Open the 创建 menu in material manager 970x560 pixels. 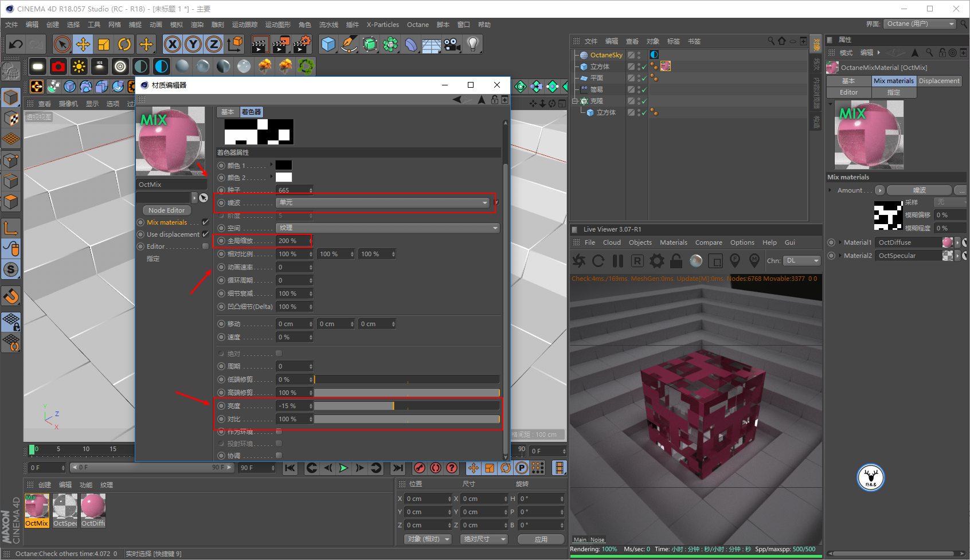pos(45,485)
